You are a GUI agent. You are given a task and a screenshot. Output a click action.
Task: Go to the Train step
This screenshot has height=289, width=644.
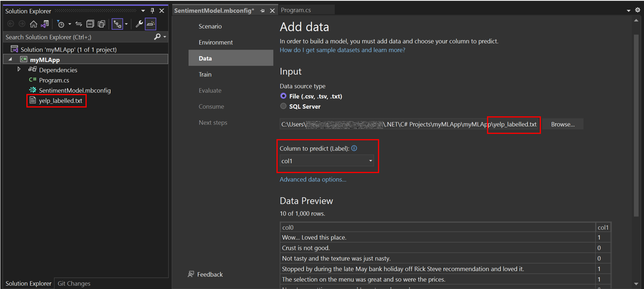point(205,74)
